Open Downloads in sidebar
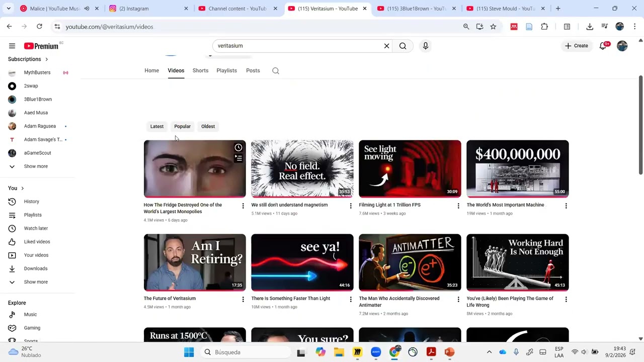 36,268
